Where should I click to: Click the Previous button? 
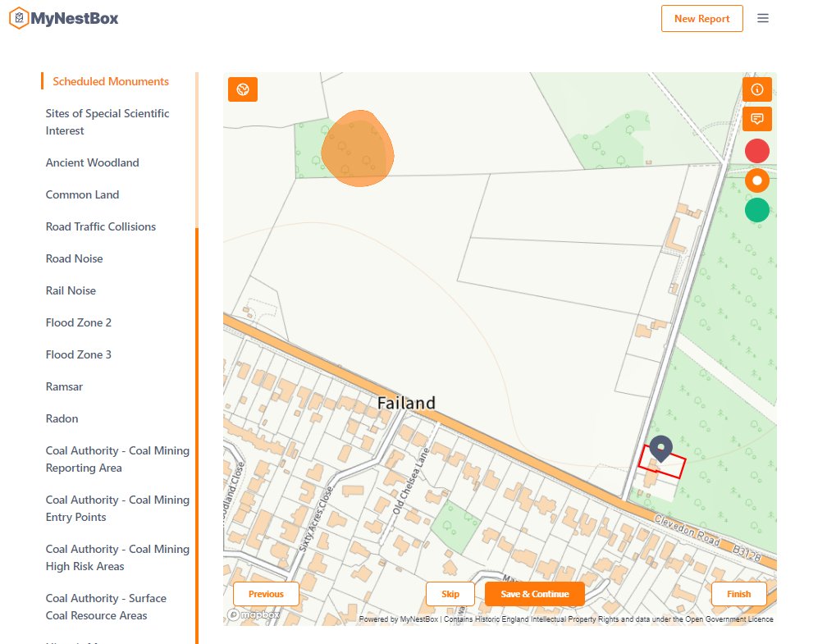point(266,594)
